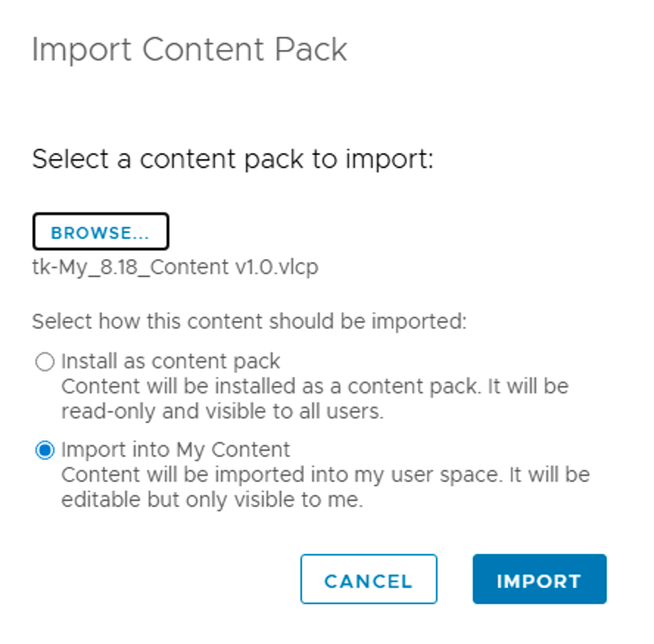
Task: Click the "Select a content pack to import:" heading
Action: point(233,158)
